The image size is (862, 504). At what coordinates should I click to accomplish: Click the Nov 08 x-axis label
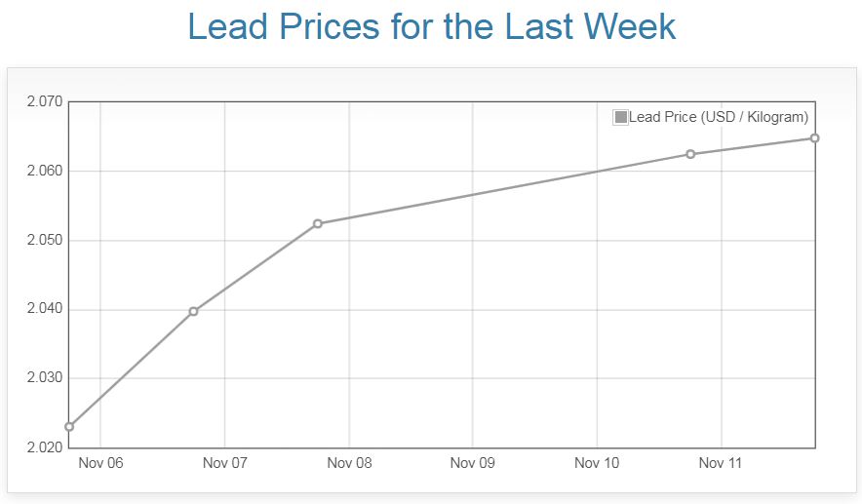(348, 463)
